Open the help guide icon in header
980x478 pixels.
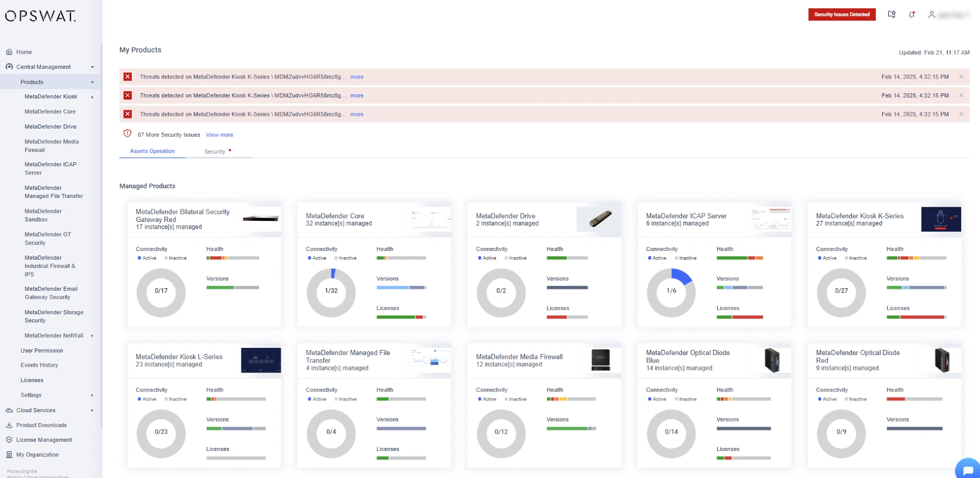click(892, 15)
